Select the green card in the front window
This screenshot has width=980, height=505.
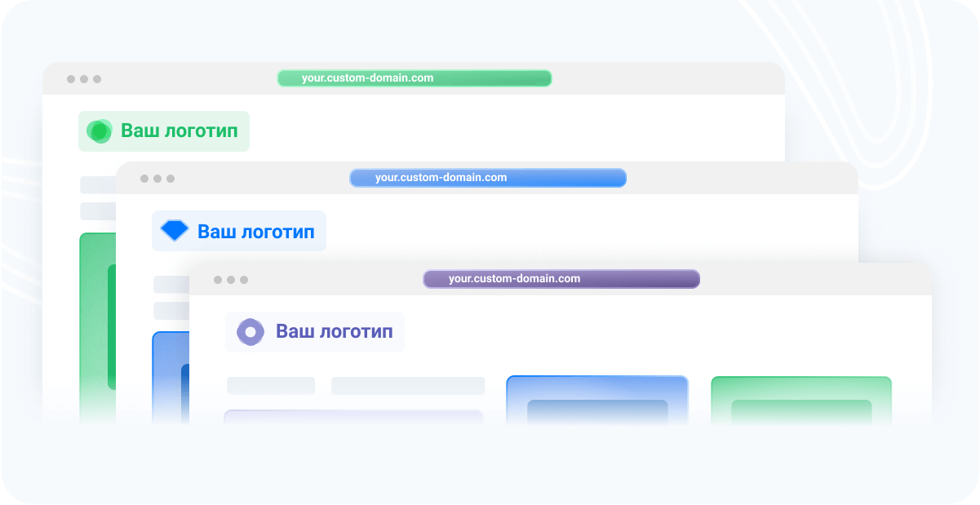[x=800, y=400]
